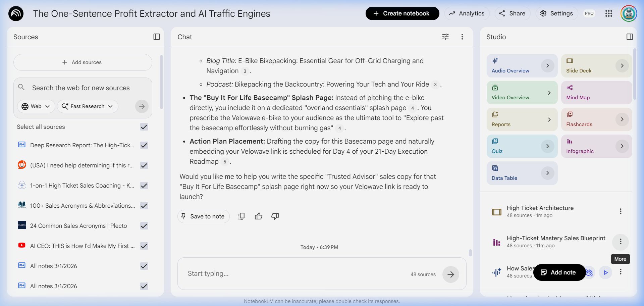The image size is (644, 306).
Task: Open chat three-dot options menu
Action: [x=462, y=37]
